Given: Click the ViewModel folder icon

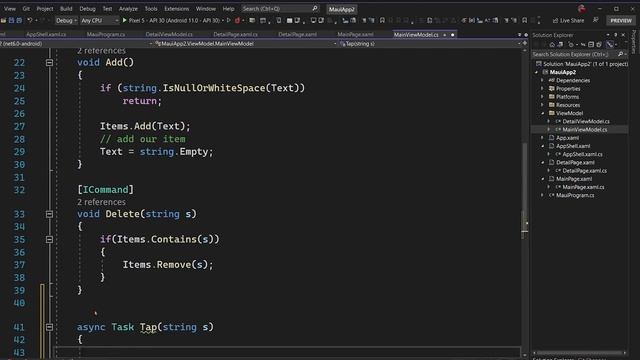Looking at the screenshot, I should click(551, 113).
